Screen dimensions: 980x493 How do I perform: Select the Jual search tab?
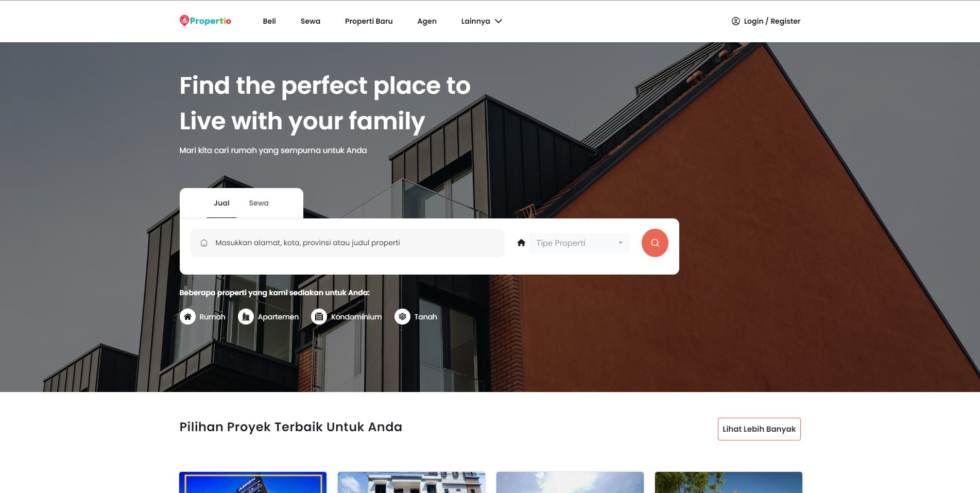click(x=221, y=203)
